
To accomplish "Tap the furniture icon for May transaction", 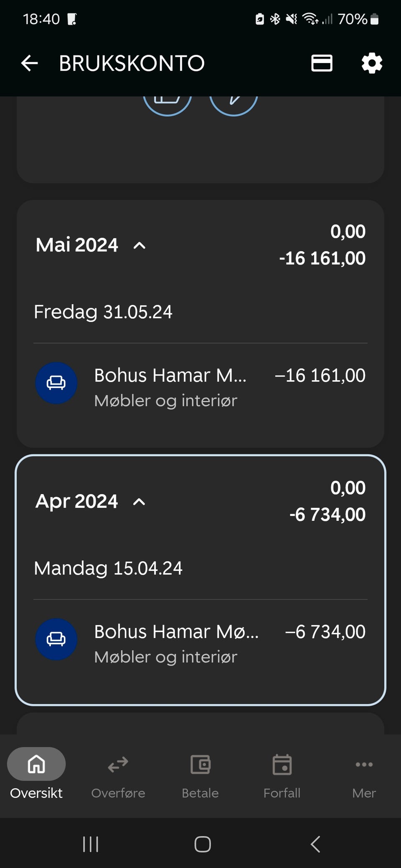I will tap(56, 383).
